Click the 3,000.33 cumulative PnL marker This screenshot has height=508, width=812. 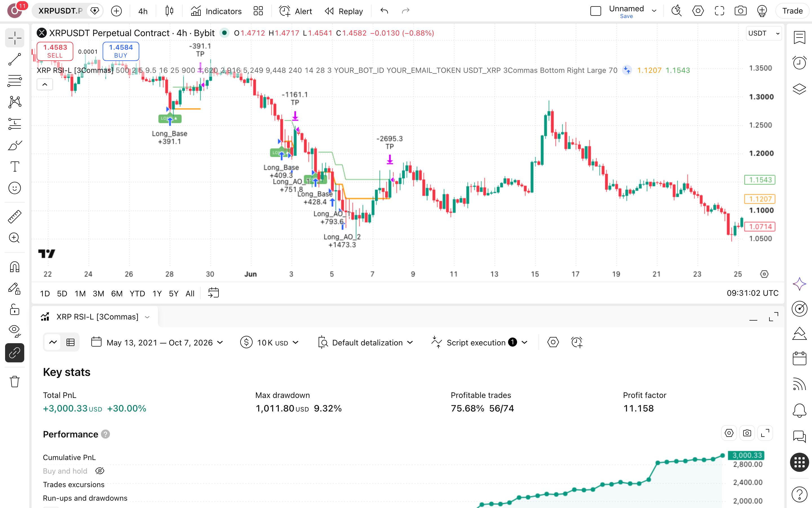click(746, 455)
